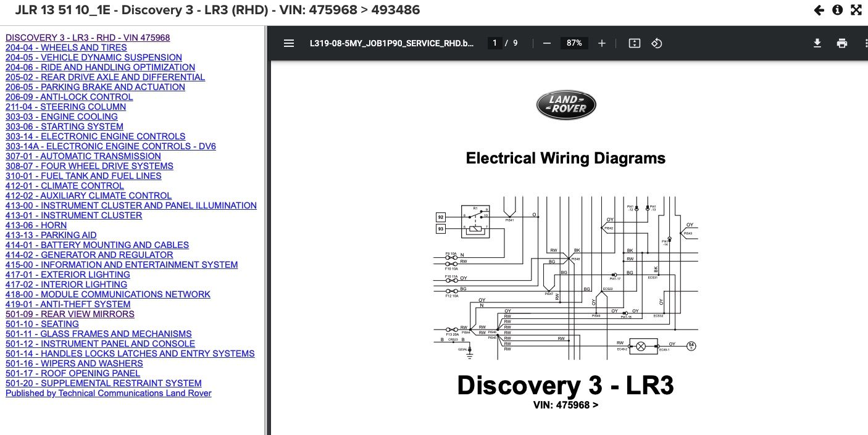868x435 pixels.
Task: Open 204-06 Ride and Handling Optimization link
Action: click(100, 67)
